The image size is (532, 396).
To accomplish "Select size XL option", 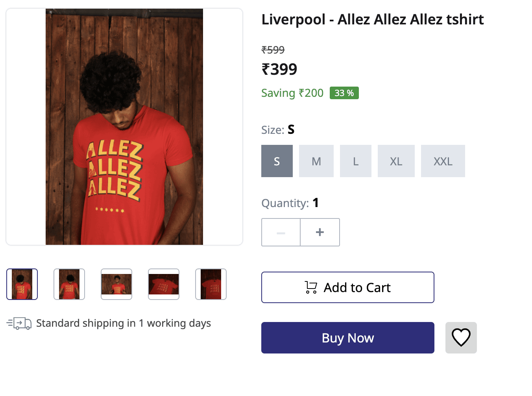I will pos(396,161).
